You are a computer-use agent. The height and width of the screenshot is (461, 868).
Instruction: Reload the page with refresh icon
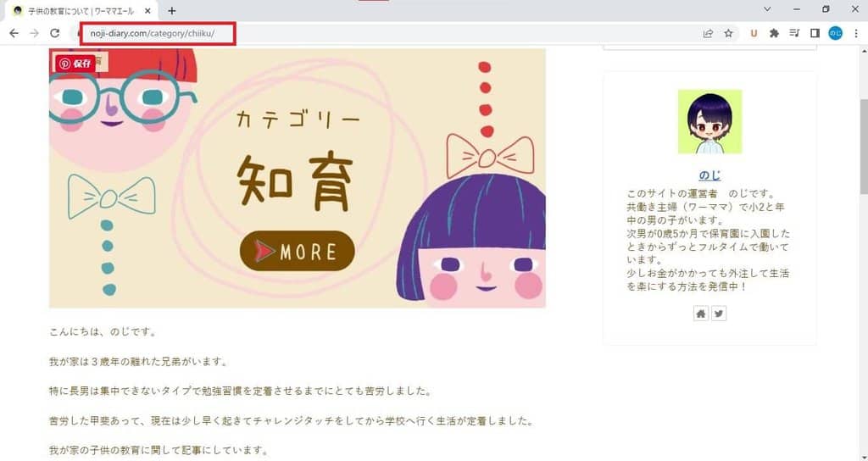point(54,34)
